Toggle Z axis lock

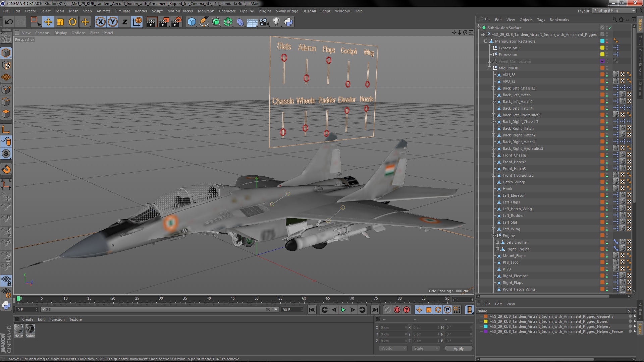(125, 22)
